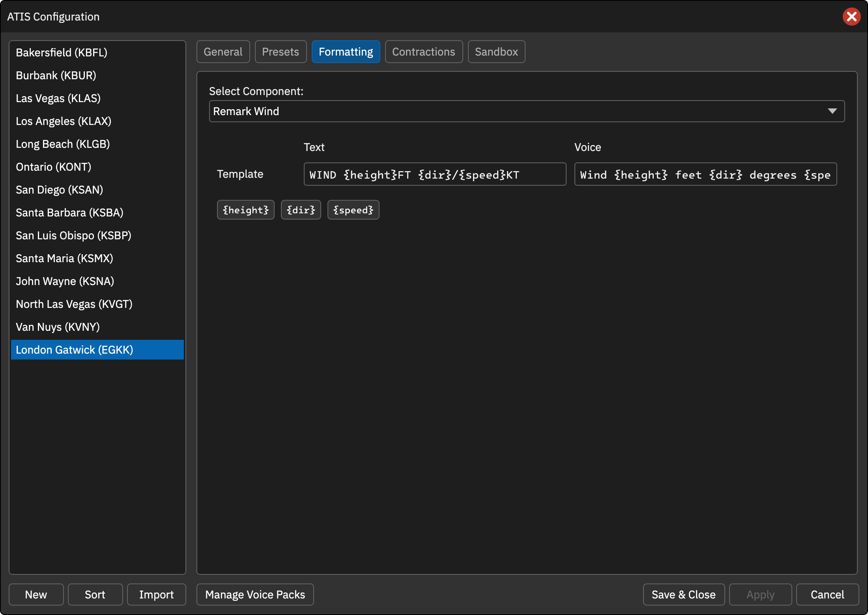
Task: Insert the {dir} variable token
Action: point(301,210)
